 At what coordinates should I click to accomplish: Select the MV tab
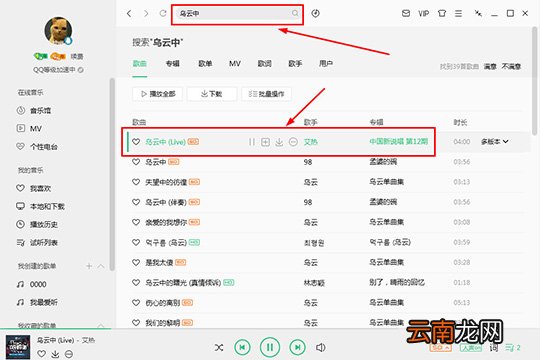click(x=235, y=63)
